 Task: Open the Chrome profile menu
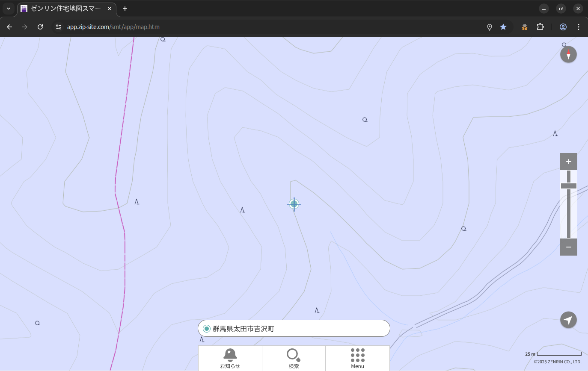pyautogui.click(x=563, y=27)
